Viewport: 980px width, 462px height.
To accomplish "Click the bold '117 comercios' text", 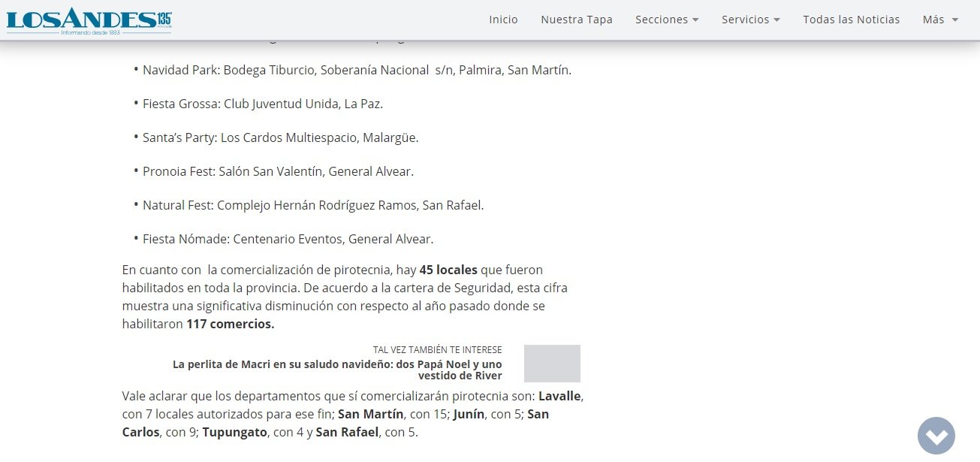I will tap(230, 325).
